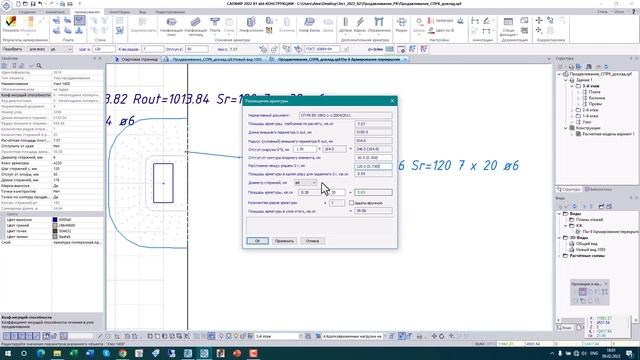Click the Windows Start button
Viewport: 640px width, 360px height.
tap(7, 353)
